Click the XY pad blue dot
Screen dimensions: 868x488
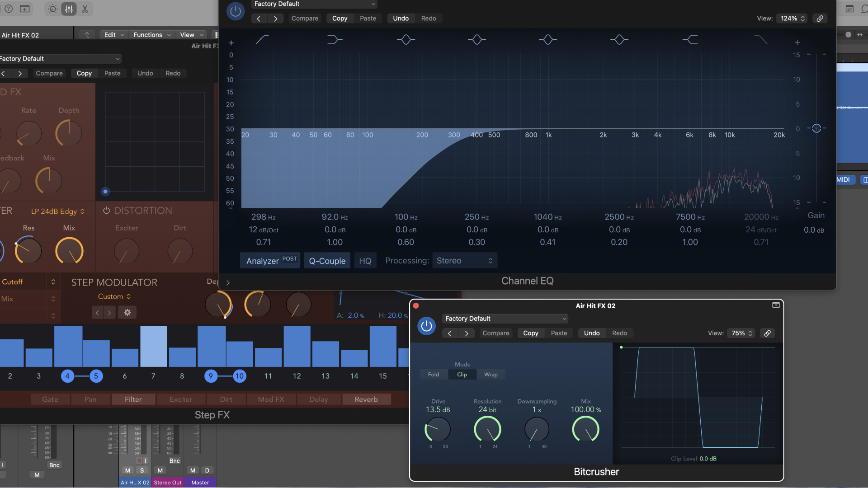click(x=105, y=192)
